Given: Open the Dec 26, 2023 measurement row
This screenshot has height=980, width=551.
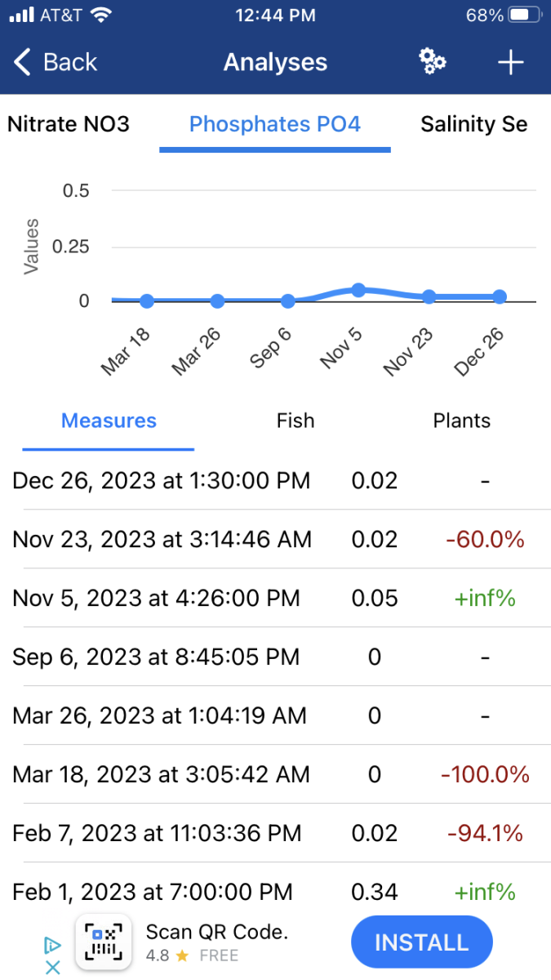Looking at the screenshot, I should point(274,480).
